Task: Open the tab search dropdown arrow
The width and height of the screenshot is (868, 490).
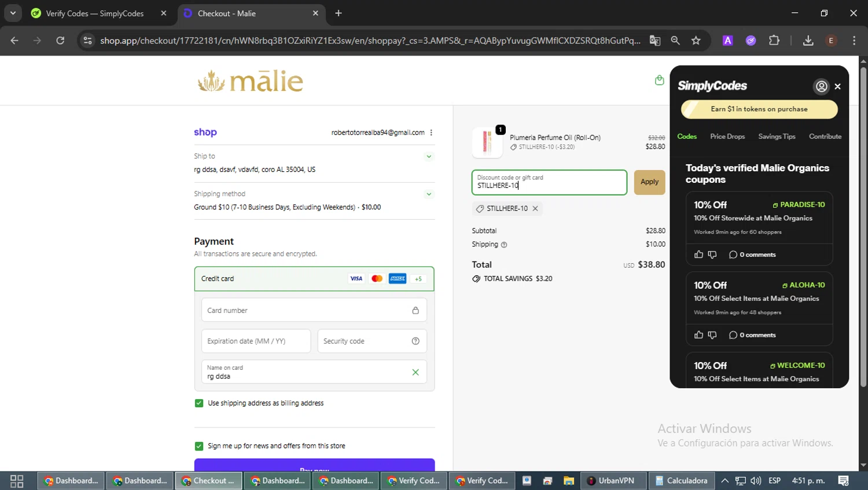Action: (x=13, y=13)
